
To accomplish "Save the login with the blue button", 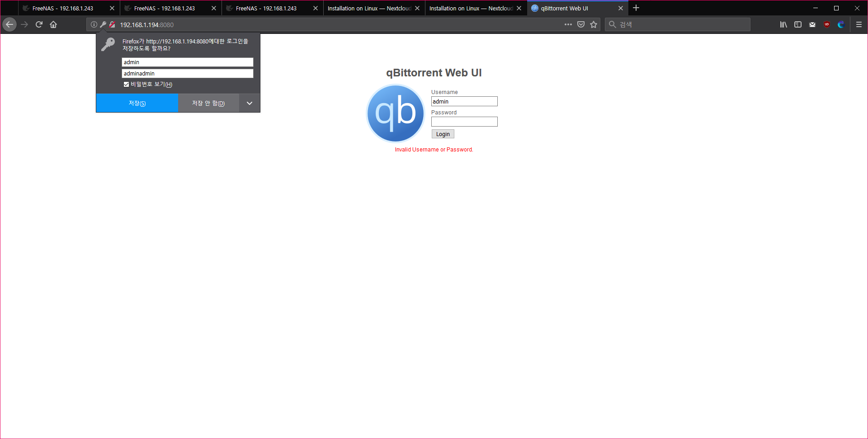I will [x=137, y=103].
